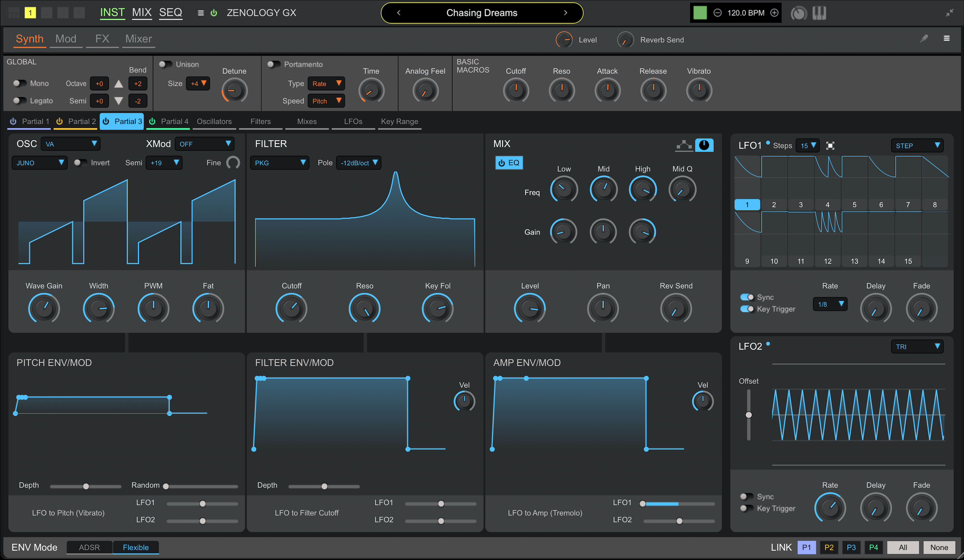964x560 pixels.
Task: Click the LFO2 Offset vertical slider handle
Action: (749, 415)
